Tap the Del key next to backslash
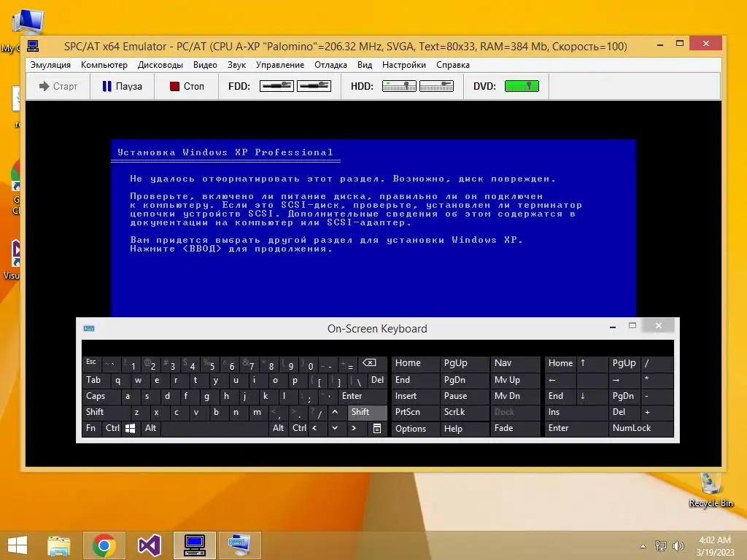The width and height of the screenshot is (747, 560). pyautogui.click(x=377, y=380)
